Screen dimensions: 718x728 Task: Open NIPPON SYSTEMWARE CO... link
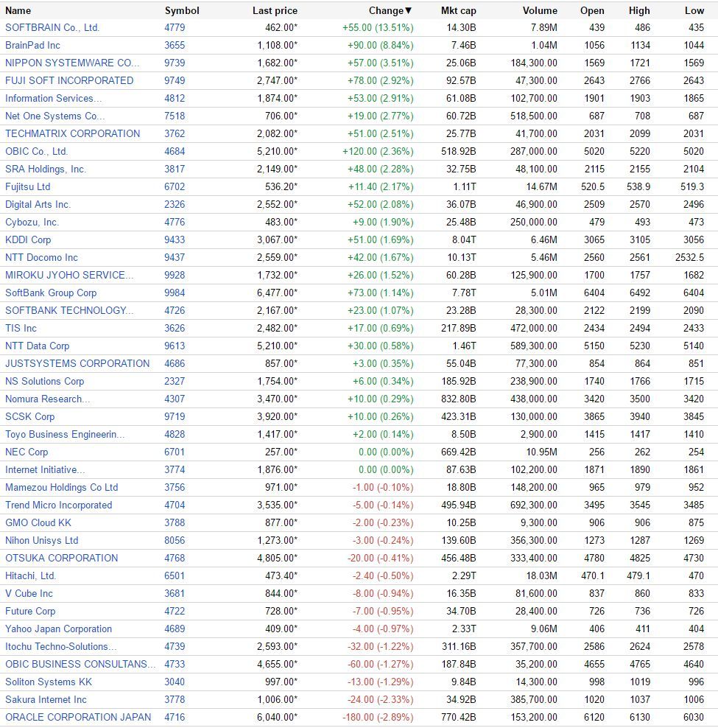pos(72,63)
